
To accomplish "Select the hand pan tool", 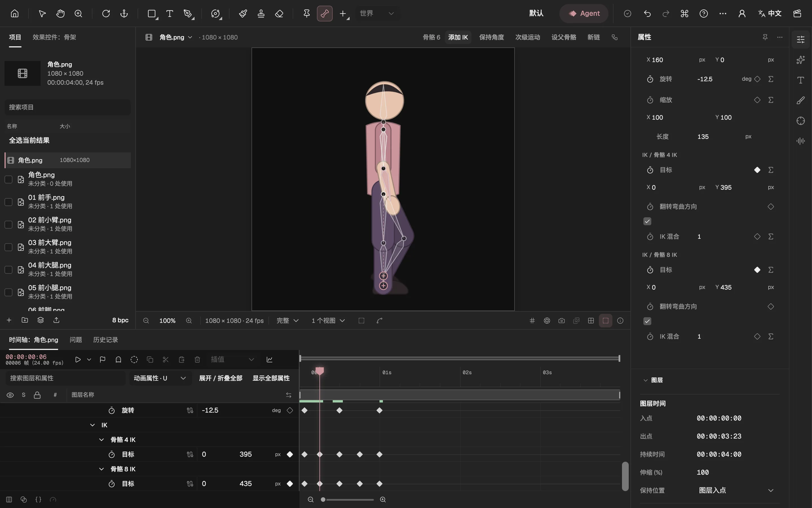I will click(x=60, y=14).
